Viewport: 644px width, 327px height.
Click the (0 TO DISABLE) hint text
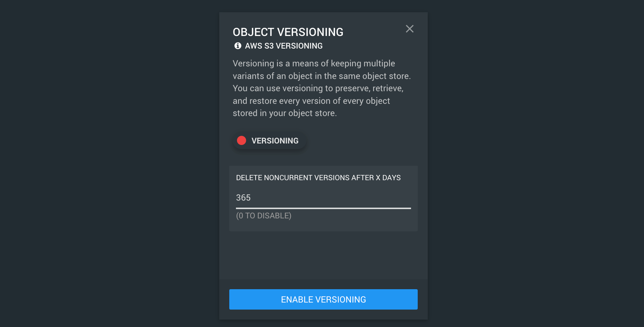click(264, 216)
